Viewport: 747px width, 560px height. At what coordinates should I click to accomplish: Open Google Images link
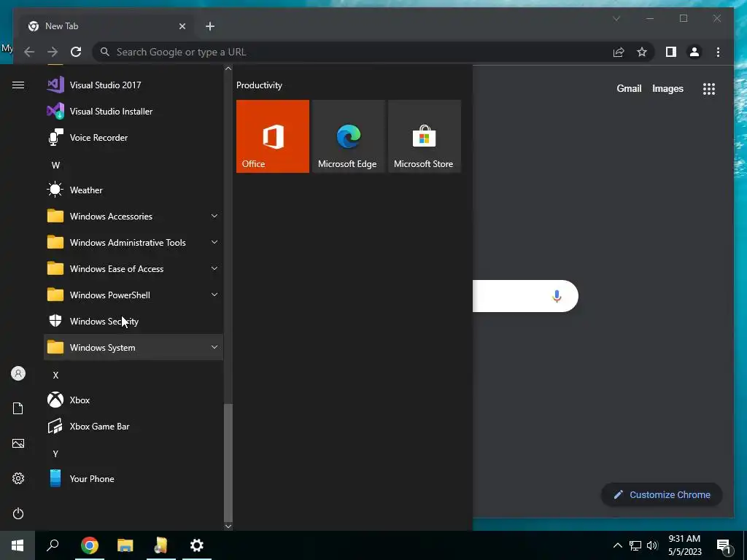(667, 88)
